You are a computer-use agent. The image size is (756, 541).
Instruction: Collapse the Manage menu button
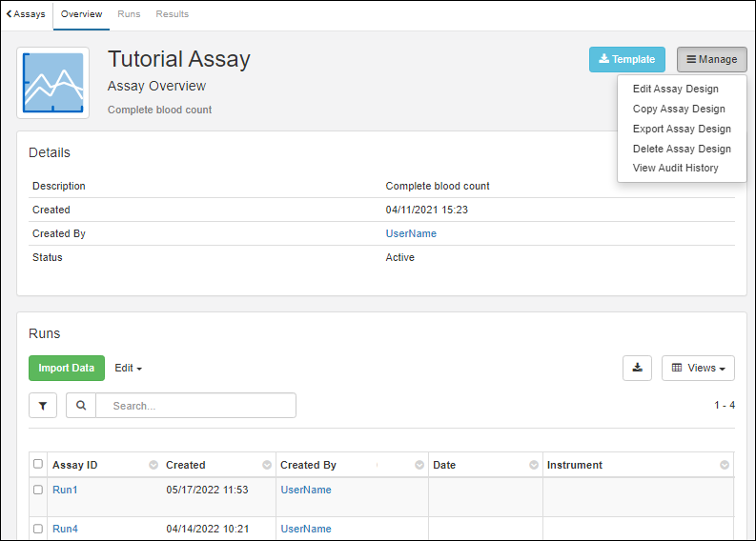click(x=711, y=59)
